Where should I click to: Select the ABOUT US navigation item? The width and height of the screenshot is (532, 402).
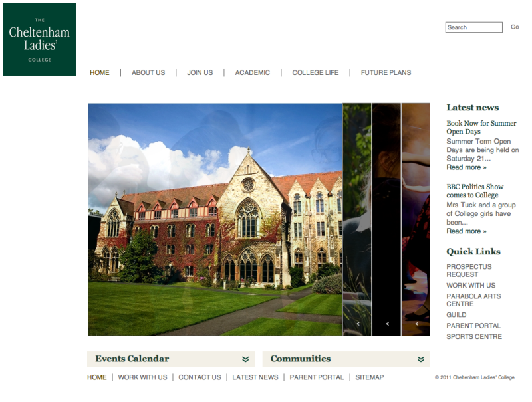148,72
